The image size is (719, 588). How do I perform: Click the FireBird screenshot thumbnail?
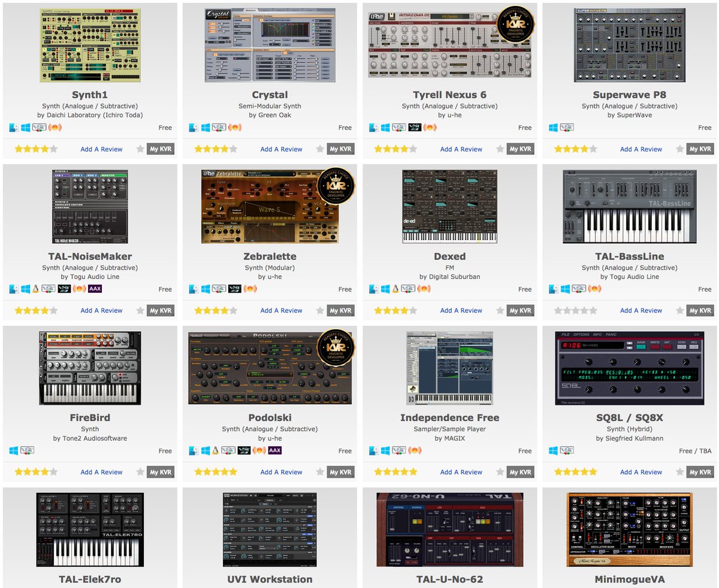tap(90, 368)
